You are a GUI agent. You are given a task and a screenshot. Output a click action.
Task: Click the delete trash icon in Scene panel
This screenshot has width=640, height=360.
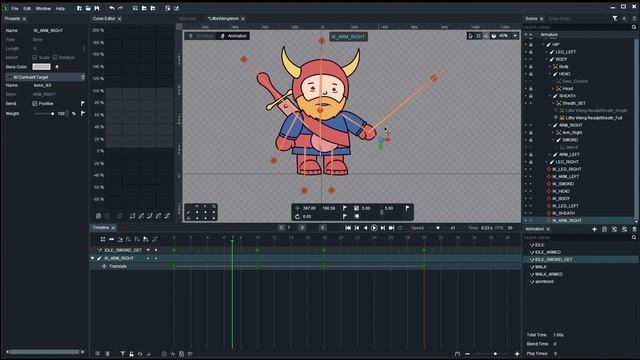coord(634,19)
